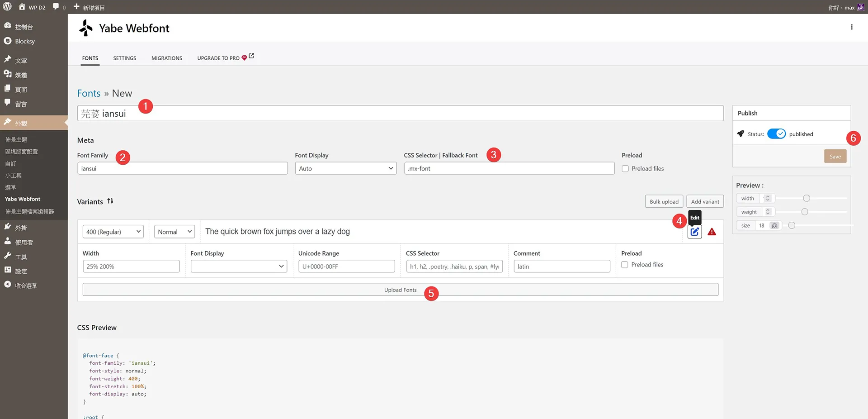Open the 400 (Regular) weight dropdown
Image resolution: width=868 pixels, height=419 pixels.
coord(113,232)
